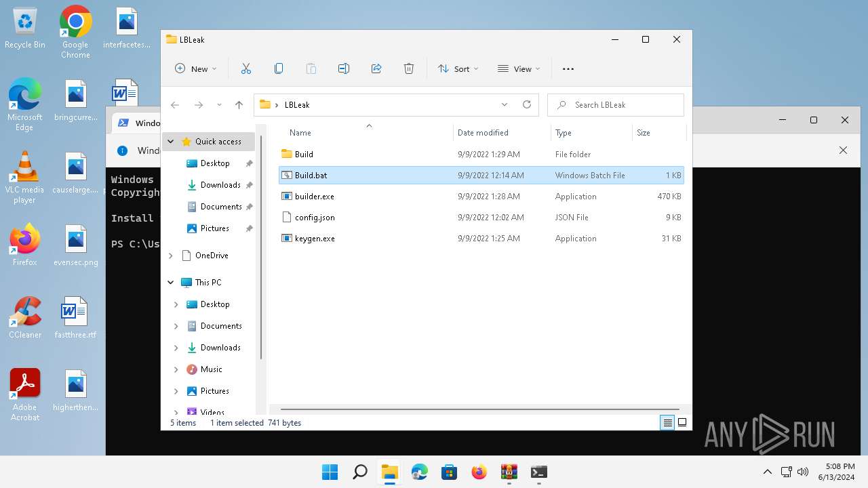
Task: Click the Windows Start button
Action: click(330, 472)
